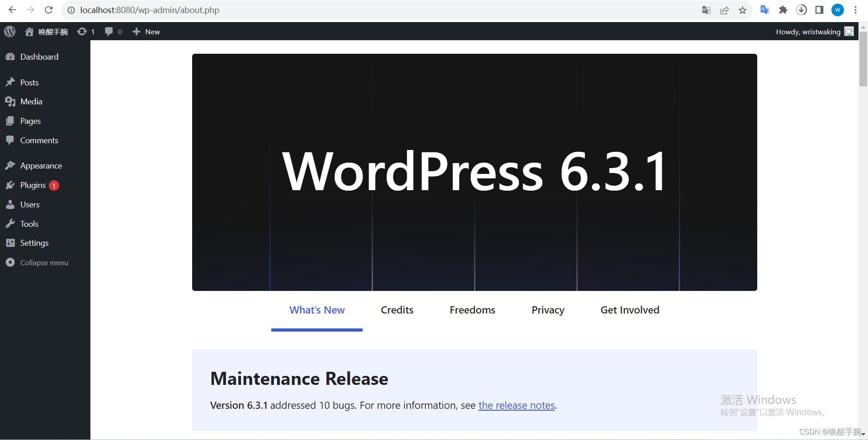Select the What's New tab
Viewport: 868px width, 440px height.
317,310
